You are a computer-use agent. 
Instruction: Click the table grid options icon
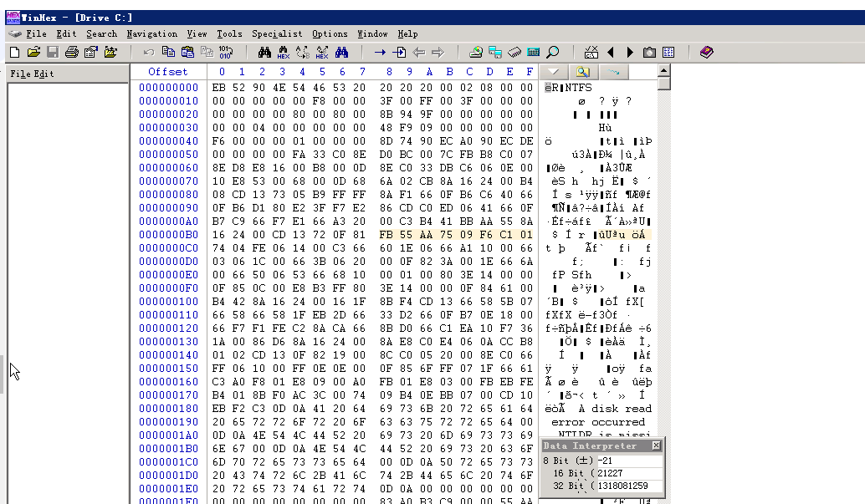(x=668, y=53)
